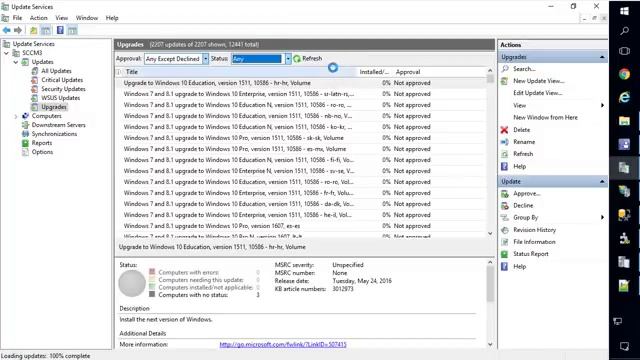Open the Action menu
The image size is (640, 360).
coord(39,18)
